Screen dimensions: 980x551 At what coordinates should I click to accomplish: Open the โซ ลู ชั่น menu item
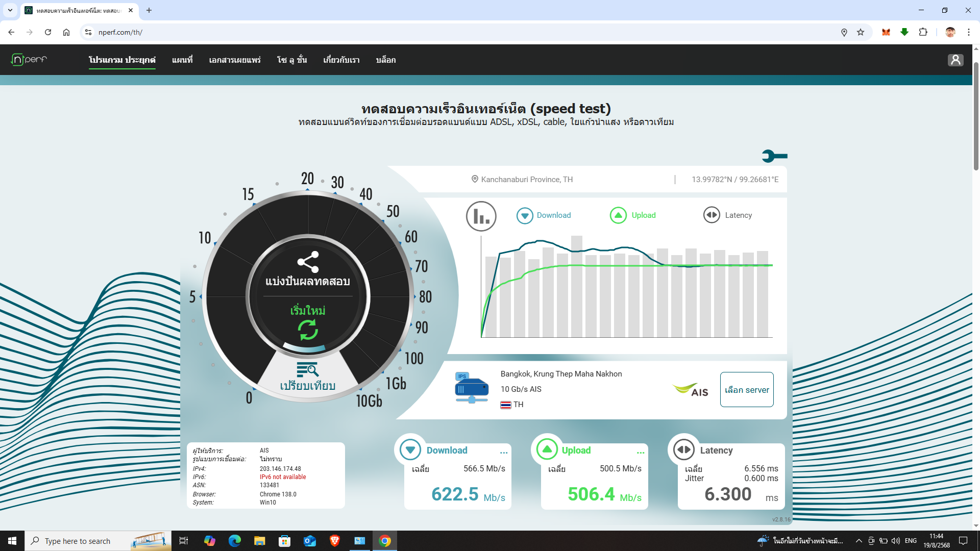click(292, 60)
